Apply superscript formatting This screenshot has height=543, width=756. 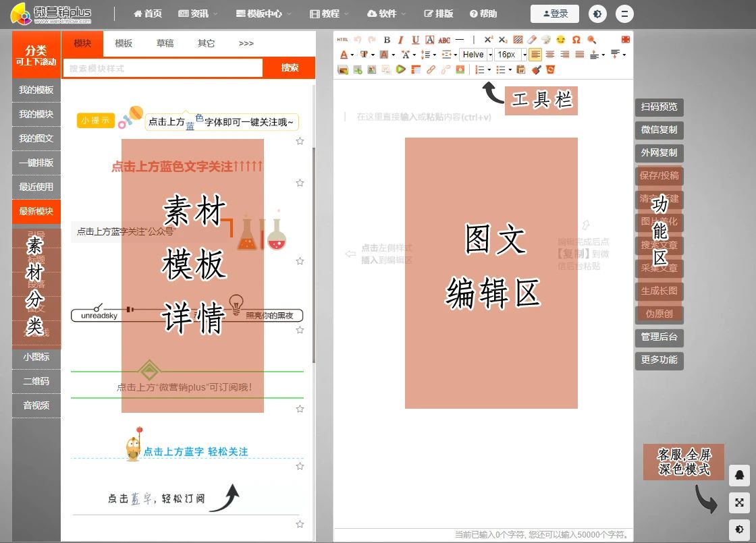[x=489, y=40]
